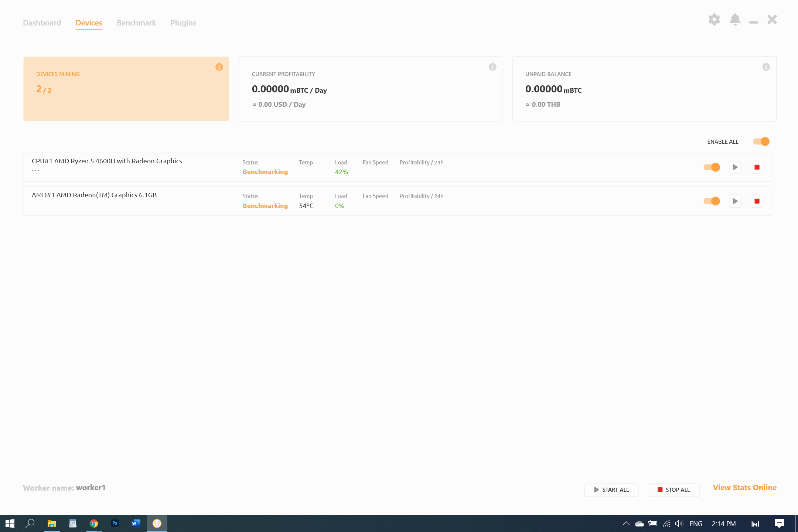
Task: Disable the AMD#1 Radeon device toggle
Action: point(712,201)
